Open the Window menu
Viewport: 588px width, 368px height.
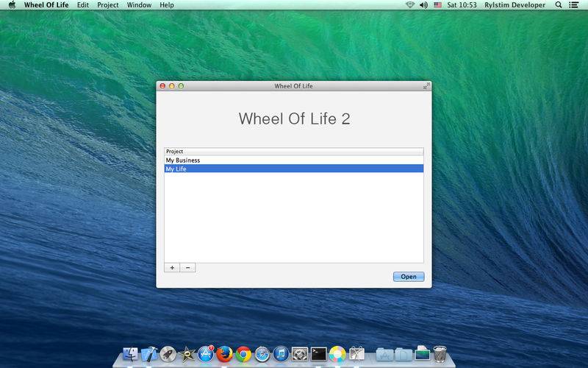(139, 5)
